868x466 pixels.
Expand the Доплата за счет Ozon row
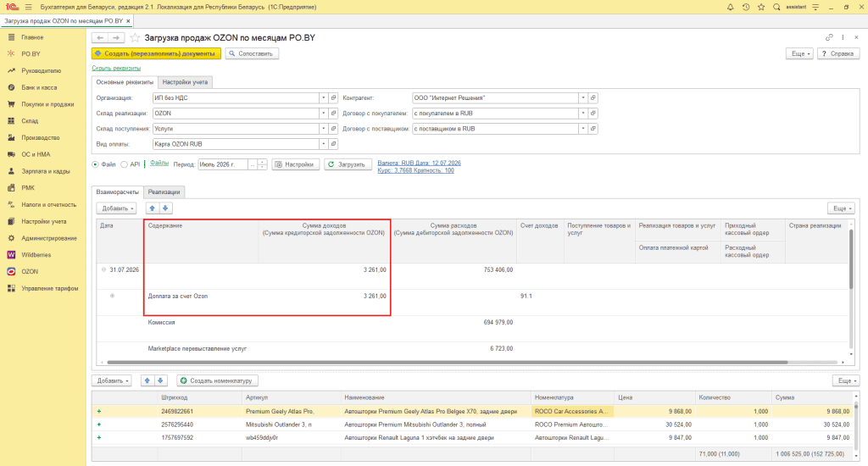[x=113, y=296]
